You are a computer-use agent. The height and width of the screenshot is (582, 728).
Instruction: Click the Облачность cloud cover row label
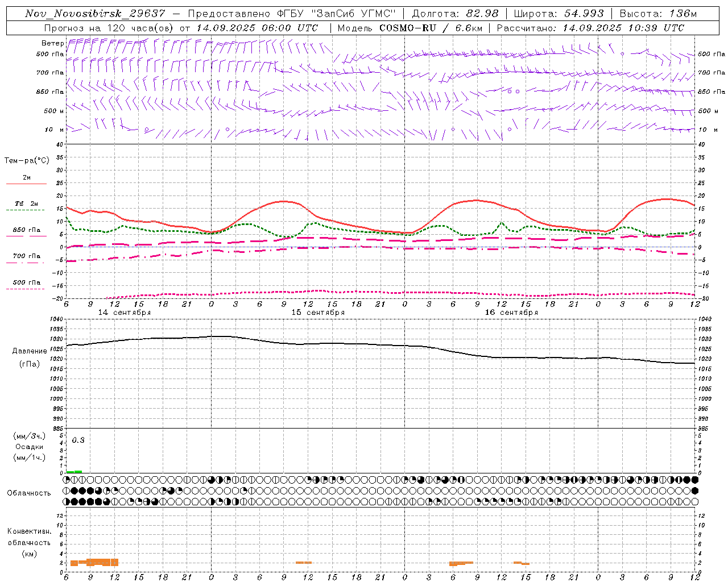click(x=29, y=493)
